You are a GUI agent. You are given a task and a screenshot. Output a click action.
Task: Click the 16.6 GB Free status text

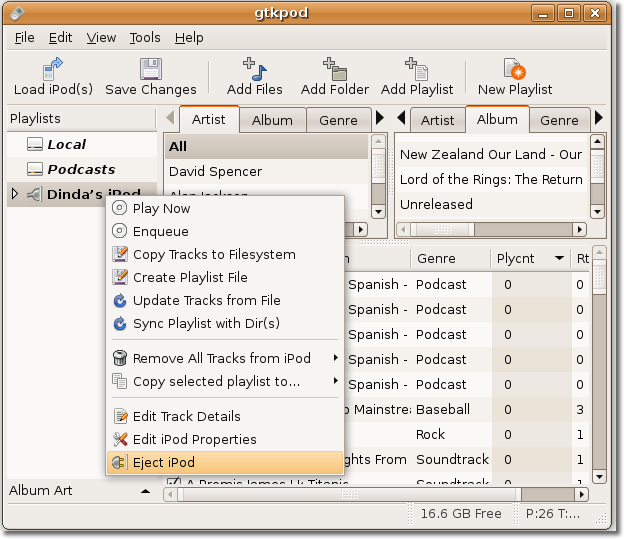(461, 514)
